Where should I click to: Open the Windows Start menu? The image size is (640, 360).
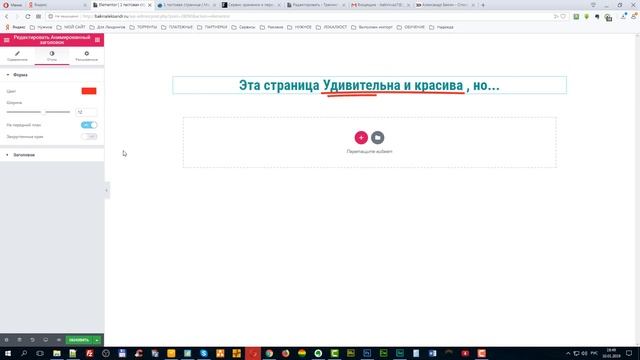(7, 353)
